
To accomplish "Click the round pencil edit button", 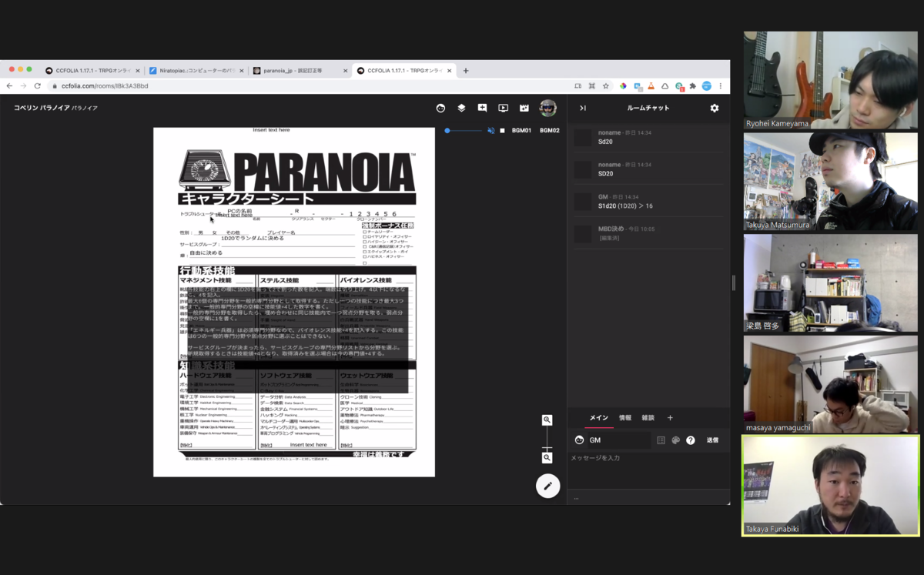I will (548, 486).
